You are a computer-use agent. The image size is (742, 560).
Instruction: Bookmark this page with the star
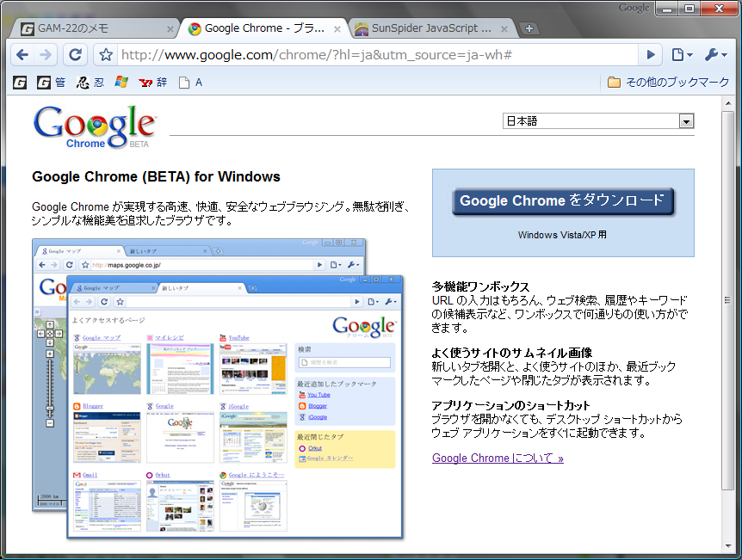tap(106, 55)
